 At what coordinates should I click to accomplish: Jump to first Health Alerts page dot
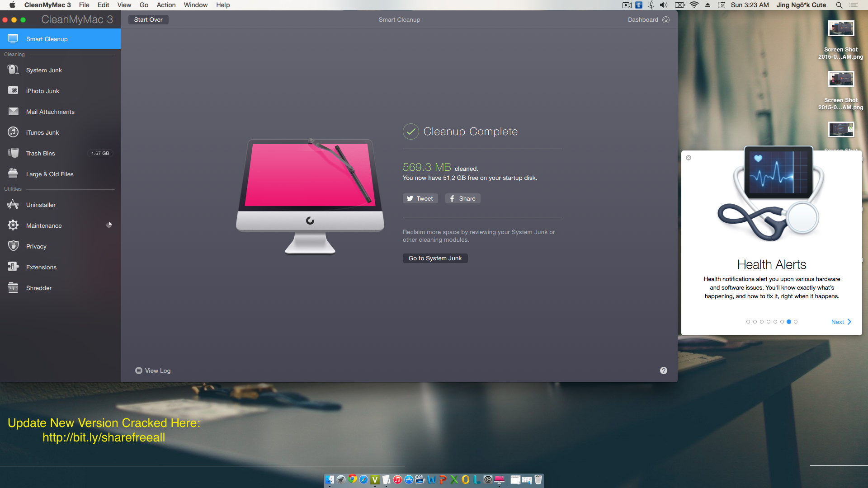[748, 322]
